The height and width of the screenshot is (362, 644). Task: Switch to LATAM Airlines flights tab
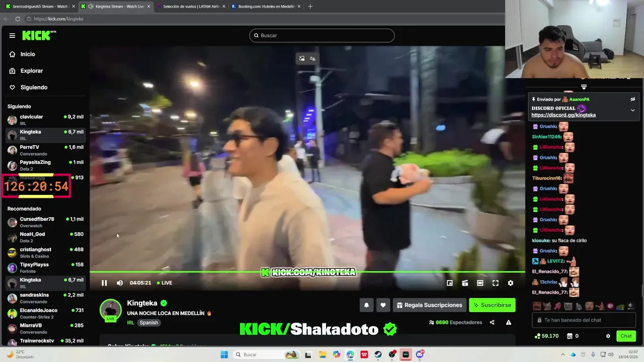tap(191, 7)
